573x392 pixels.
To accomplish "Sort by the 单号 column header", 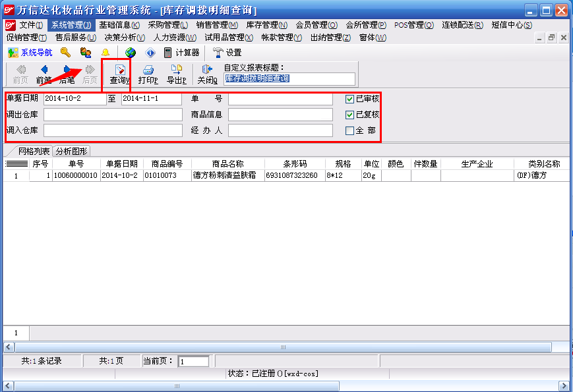I will click(76, 164).
